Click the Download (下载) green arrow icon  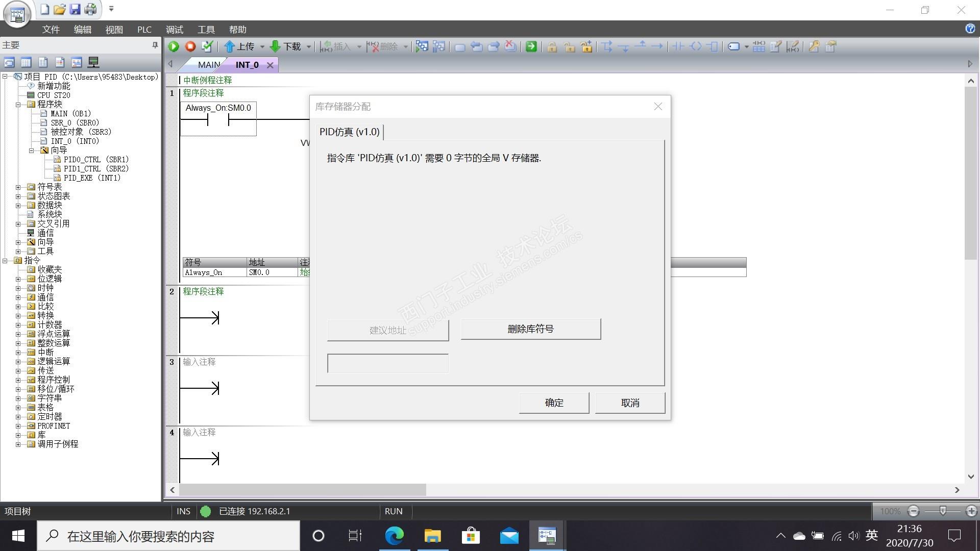pyautogui.click(x=275, y=46)
